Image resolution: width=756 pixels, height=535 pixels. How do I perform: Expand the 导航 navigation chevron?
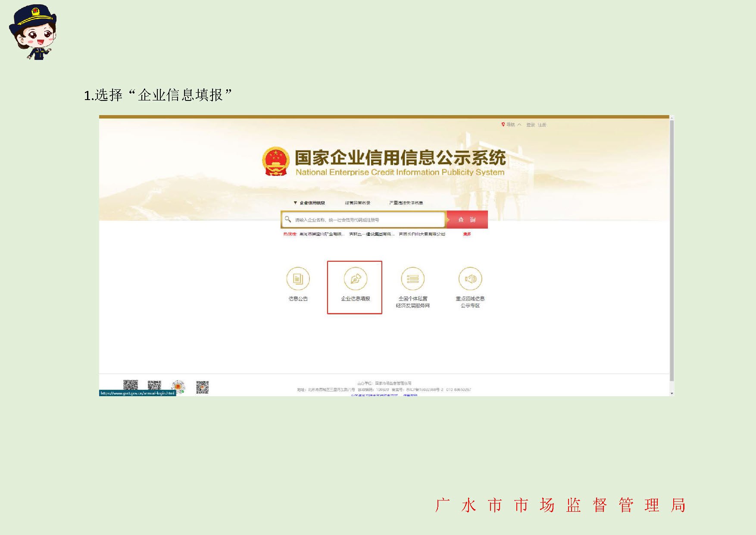[519, 125]
